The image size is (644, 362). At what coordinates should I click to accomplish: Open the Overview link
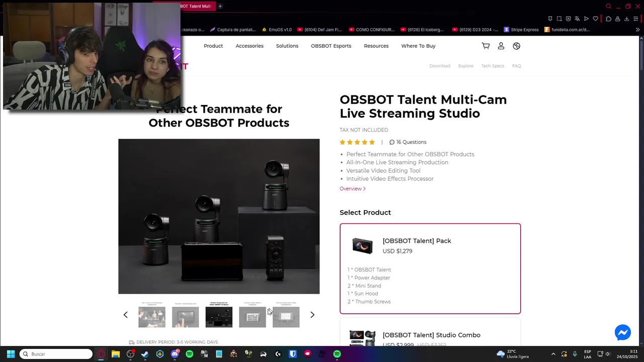353,189
